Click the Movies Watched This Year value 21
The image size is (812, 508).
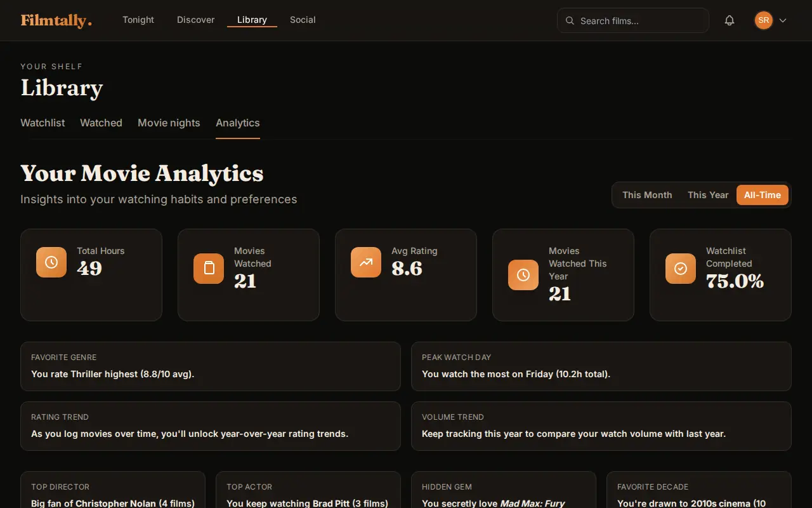560,294
